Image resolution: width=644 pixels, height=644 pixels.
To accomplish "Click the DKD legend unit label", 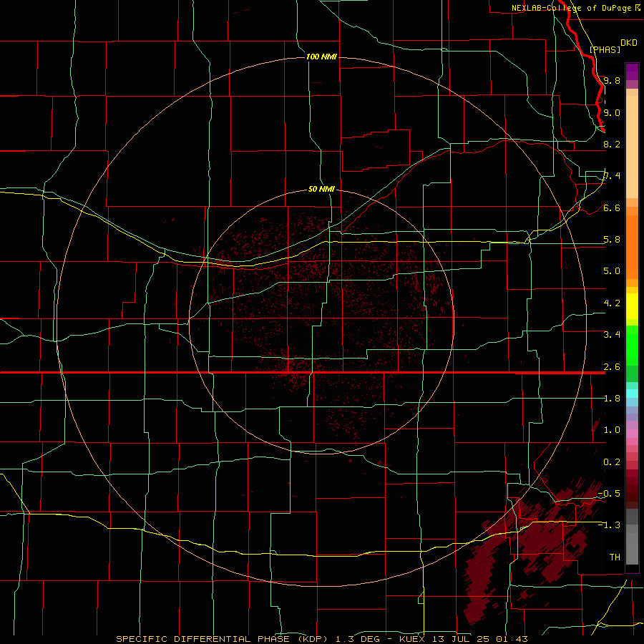I will (x=628, y=43).
